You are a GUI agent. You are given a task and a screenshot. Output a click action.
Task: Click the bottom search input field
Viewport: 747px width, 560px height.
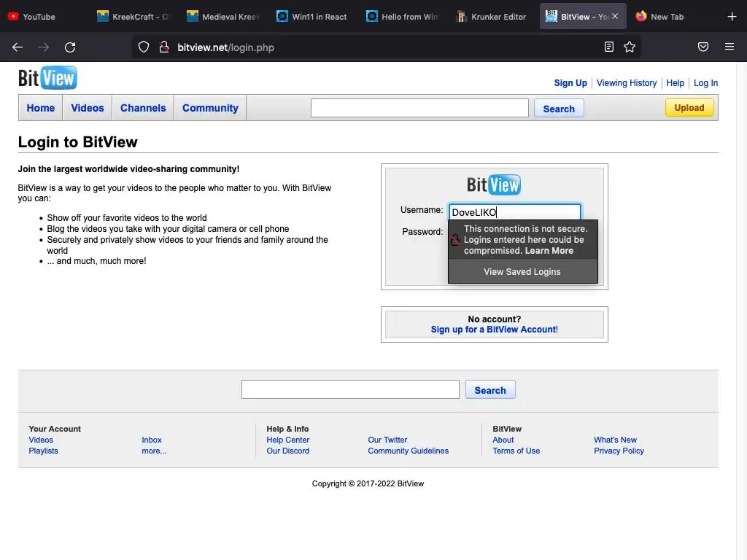tap(350, 389)
